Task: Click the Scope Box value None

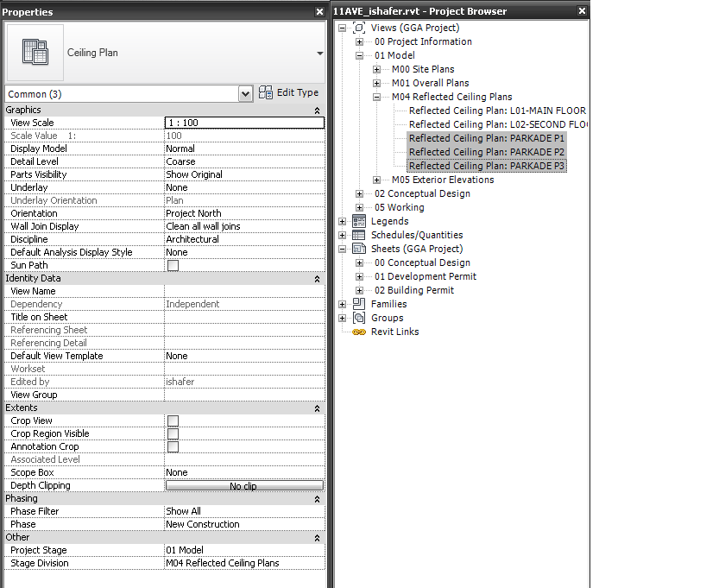Action: [x=244, y=472]
